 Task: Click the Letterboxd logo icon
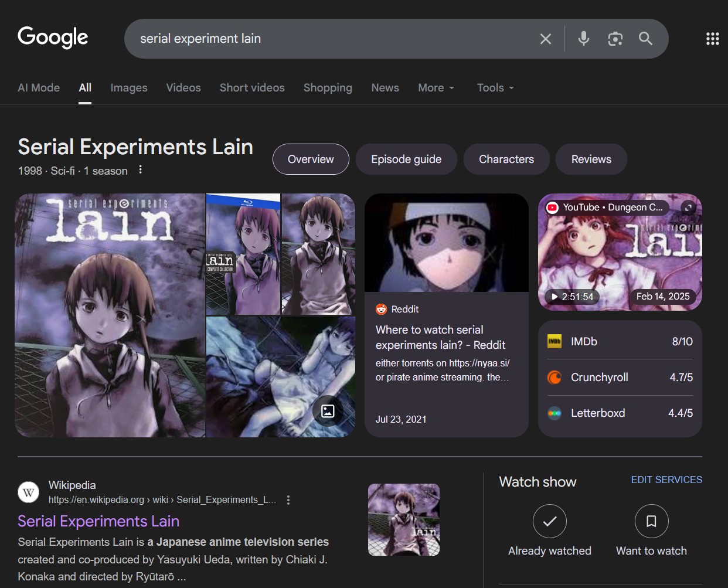click(554, 413)
